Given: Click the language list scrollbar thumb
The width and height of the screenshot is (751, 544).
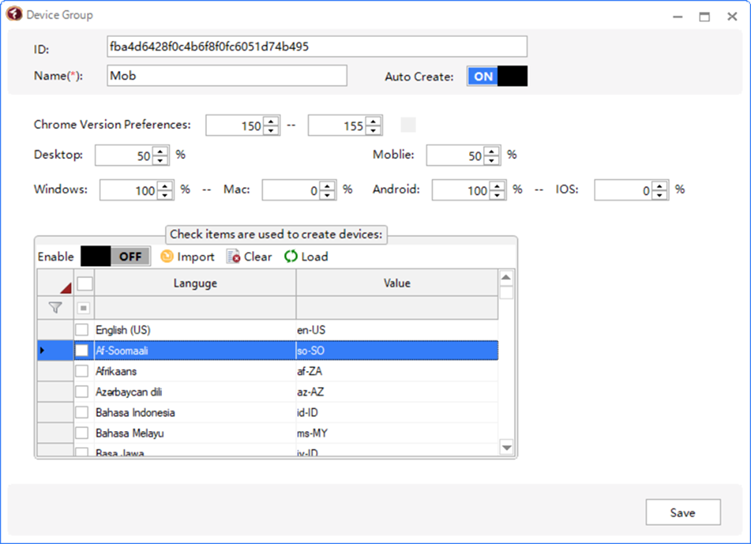Looking at the screenshot, I should [x=506, y=293].
